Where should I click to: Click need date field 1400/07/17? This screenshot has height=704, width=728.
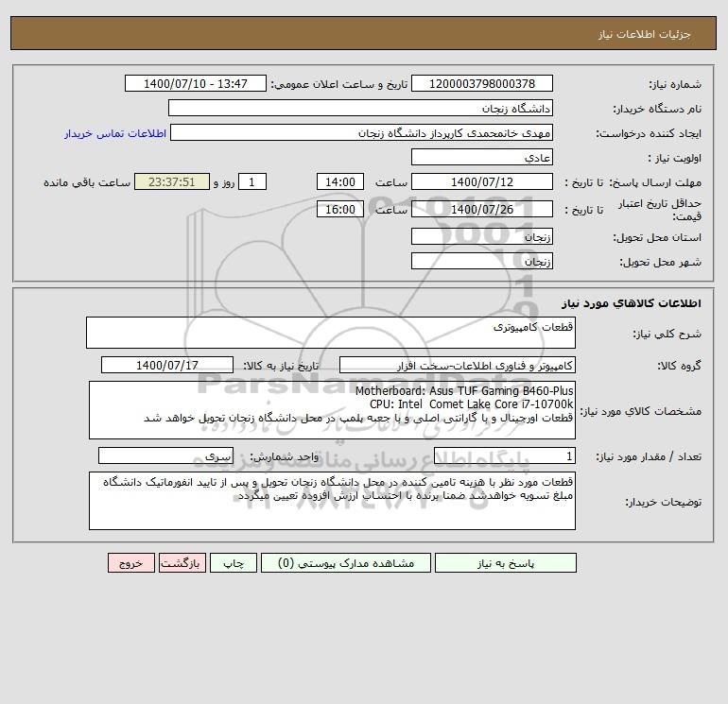click(167, 365)
